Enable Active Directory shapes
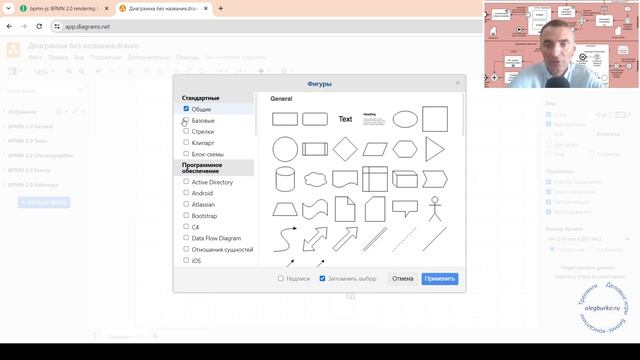The width and height of the screenshot is (640, 360). click(x=186, y=182)
